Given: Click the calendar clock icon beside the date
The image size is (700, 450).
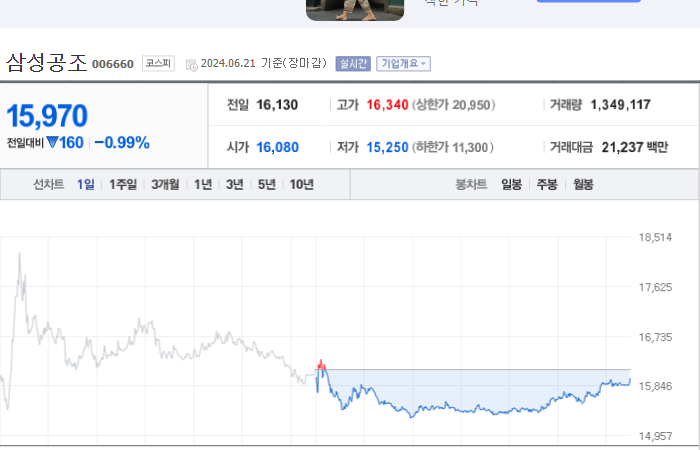Looking at the screenshot, I should coord(192,65).
